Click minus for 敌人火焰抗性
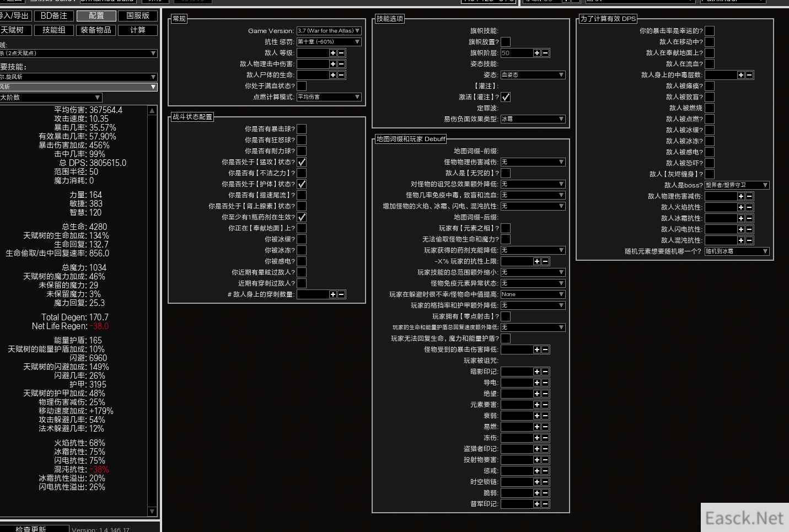789x532 pixels. [x=749, y=207]
